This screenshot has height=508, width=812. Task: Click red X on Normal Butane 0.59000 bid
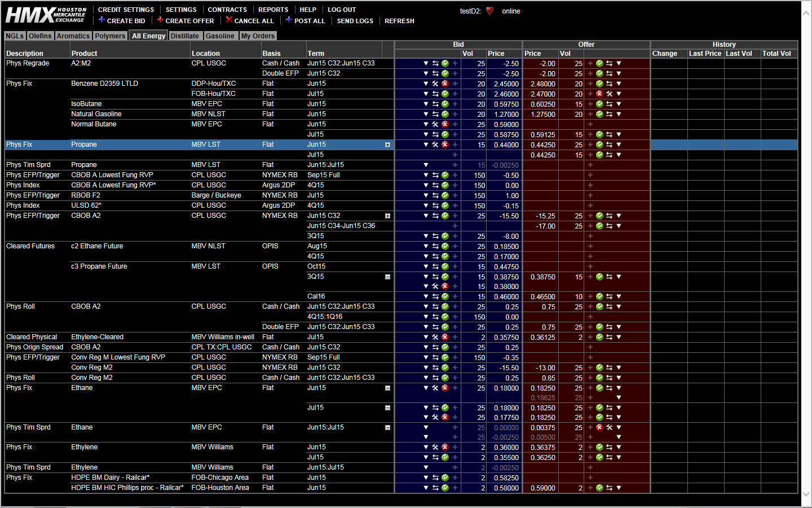click(445, 124)
